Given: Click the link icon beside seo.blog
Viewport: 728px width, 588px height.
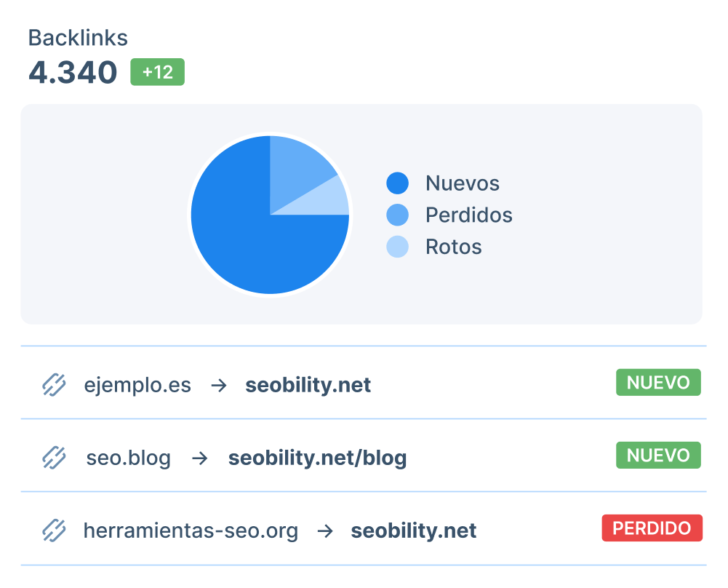Looking at the screenshot, I should (x=54, y=458).
